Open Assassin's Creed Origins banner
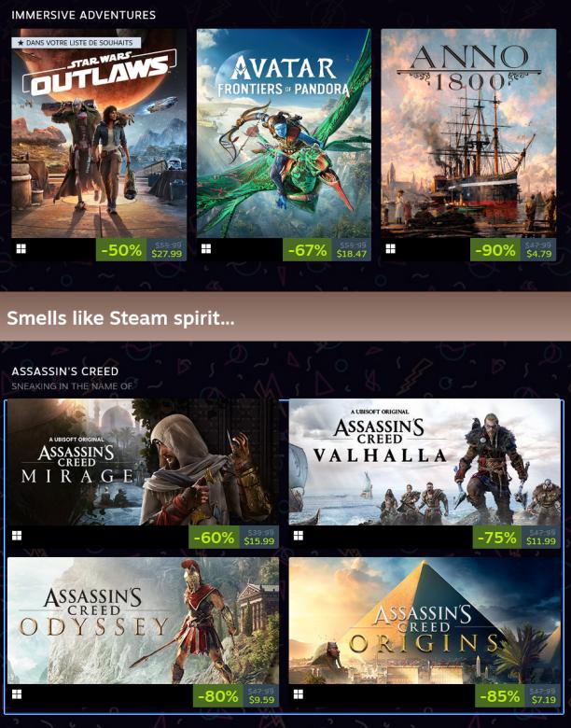This screenshot has height=728, width=571. 425,621
